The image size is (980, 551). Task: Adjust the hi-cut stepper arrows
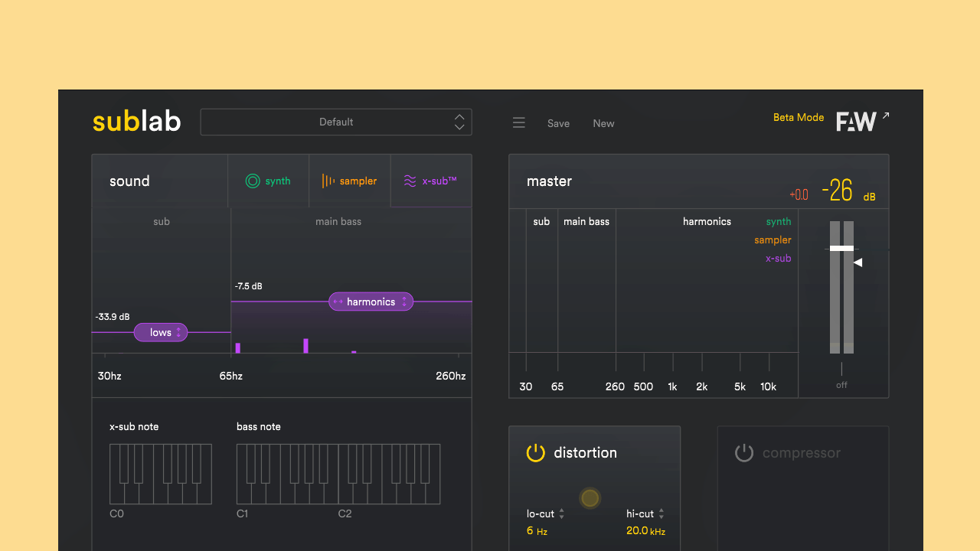pyautogui.click(x=661, y=514)
